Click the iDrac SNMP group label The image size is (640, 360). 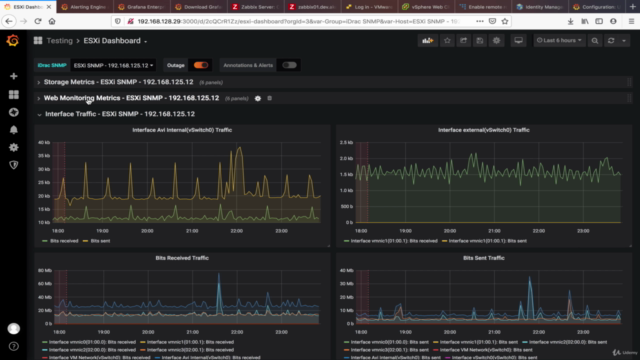(x=52, y=65)
